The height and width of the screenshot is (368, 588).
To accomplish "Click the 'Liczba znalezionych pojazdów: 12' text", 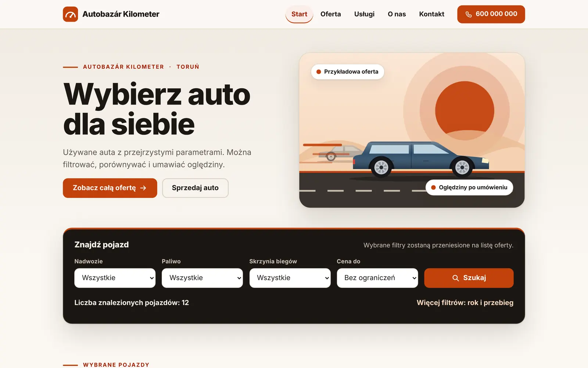I will coord(132,302).
